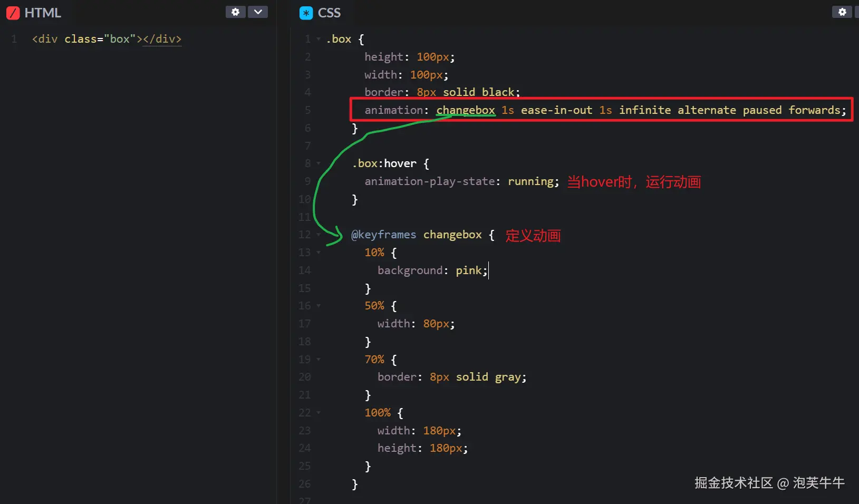Click line number 1 in the HTML gutter

(14, 39)
